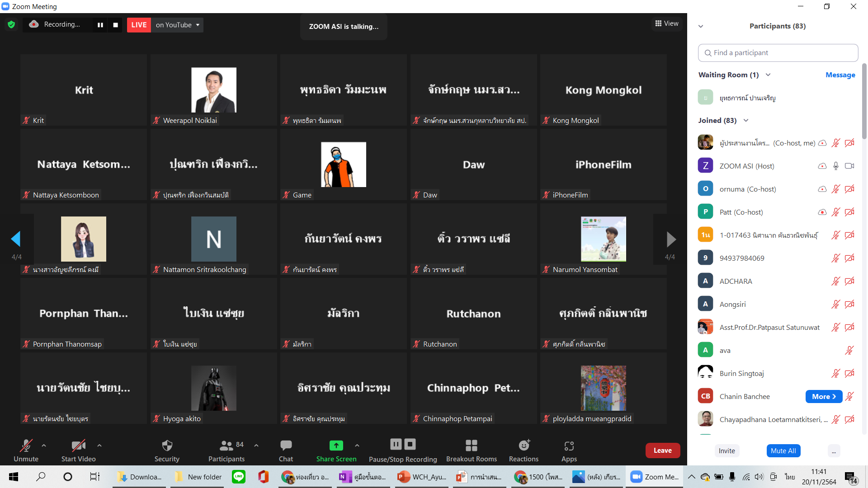Click ZOOM ASI host microphone icon
The image size is (868, 488).
coord(836,166)
